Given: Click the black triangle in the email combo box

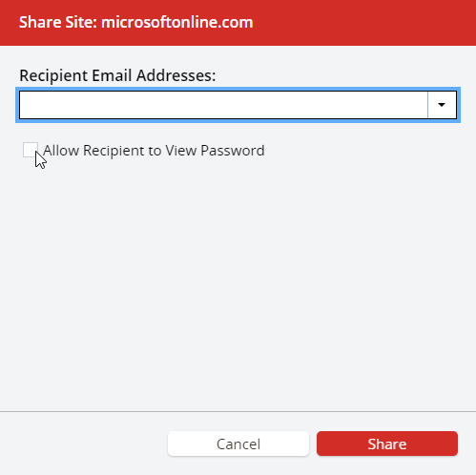Looking at the screenshot, I should (442, 105).
